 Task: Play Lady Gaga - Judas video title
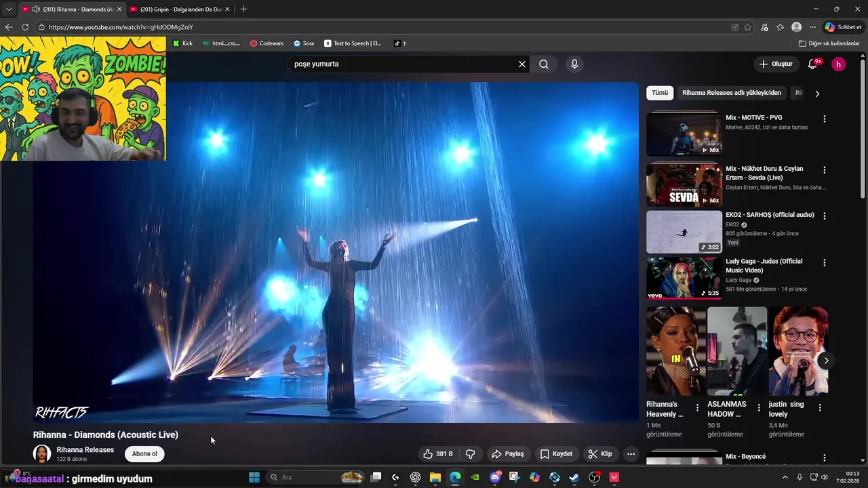tap(764, 266)
